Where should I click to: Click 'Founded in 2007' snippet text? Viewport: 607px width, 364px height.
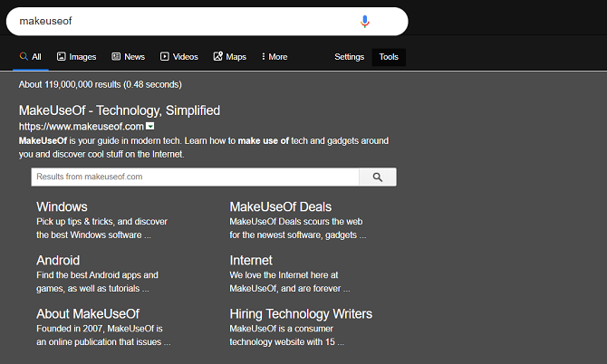[x=103, y=335]
